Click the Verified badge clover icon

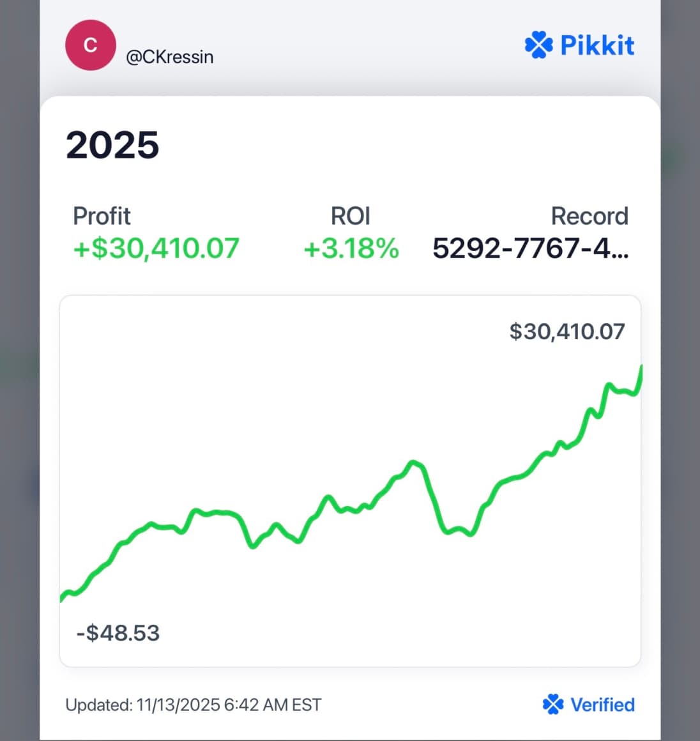pyautogui.click(x=554, y=705)
